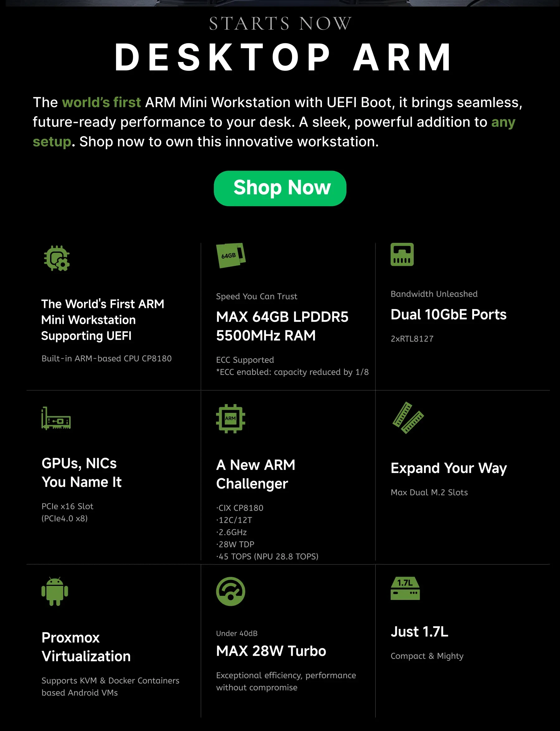This screenshot has width=560, height=731.
Task: Click the "Proxmox Virtualization" heading
Action: (x=86, y=647)
